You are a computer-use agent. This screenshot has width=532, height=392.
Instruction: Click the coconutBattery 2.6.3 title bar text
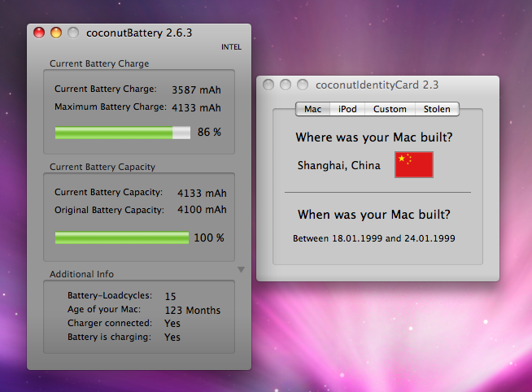click(139, 33)
